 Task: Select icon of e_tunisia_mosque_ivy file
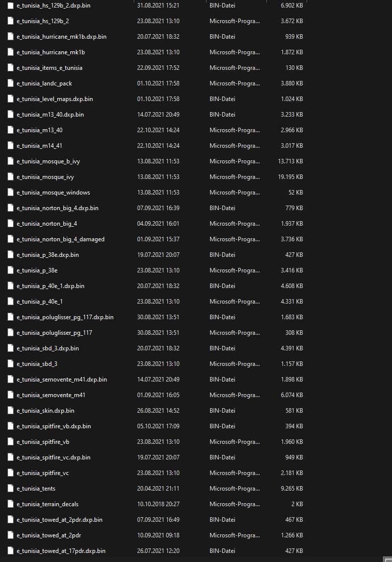tap(11, 177)
